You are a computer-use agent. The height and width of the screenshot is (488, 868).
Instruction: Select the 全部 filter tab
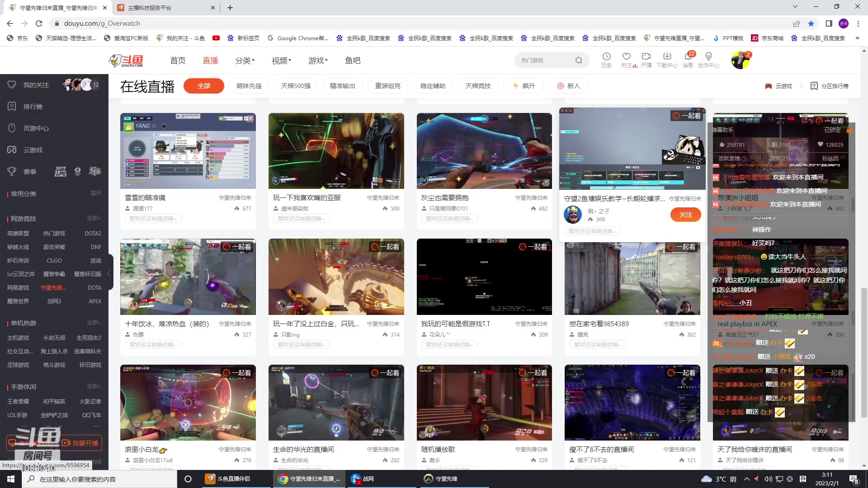click(x=204, y=86)
